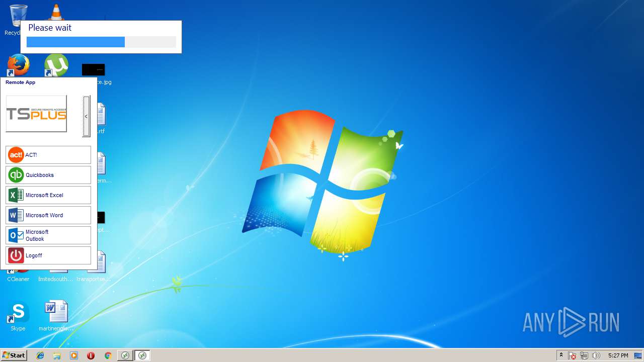Image resolution: width=644 pixels, height=362 pixels.
Task: Click the TSplus logo image
Action: point(36,114)
